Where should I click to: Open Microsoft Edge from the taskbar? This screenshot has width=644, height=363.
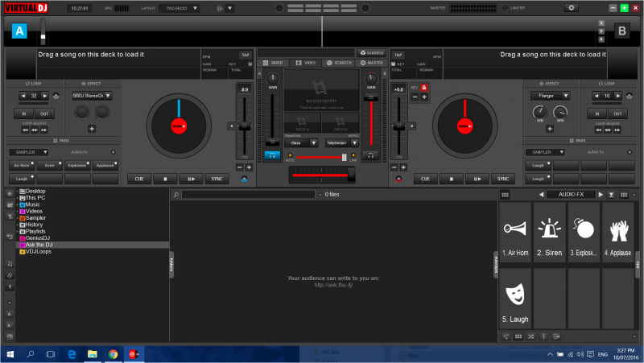point(72,354)
